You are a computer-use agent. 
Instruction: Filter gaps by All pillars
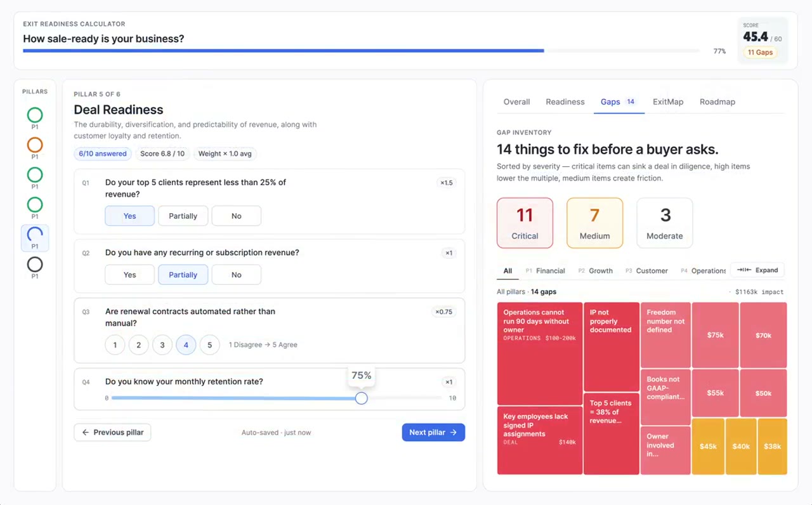coord(507,270)
